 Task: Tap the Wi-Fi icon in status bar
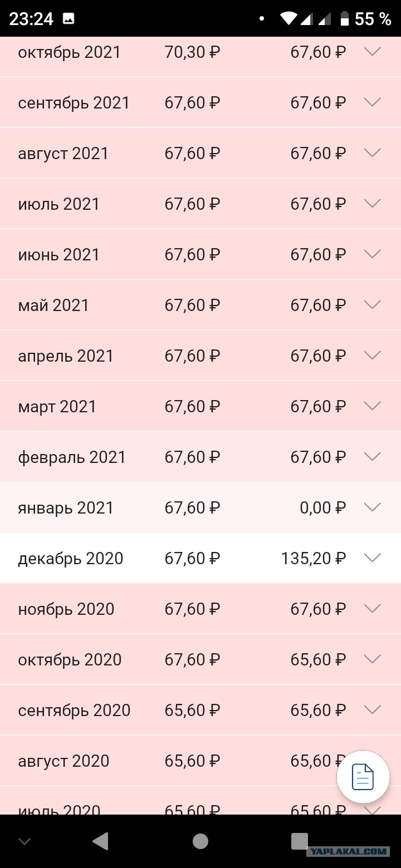pyautogui.click(x=289, y=19)
